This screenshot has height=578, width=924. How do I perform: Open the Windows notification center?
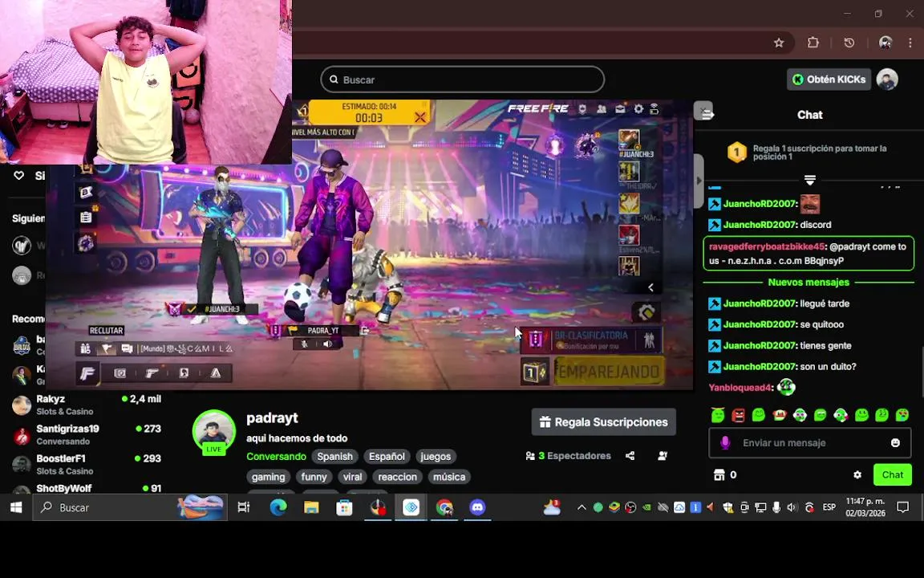(x=903, y=507)
